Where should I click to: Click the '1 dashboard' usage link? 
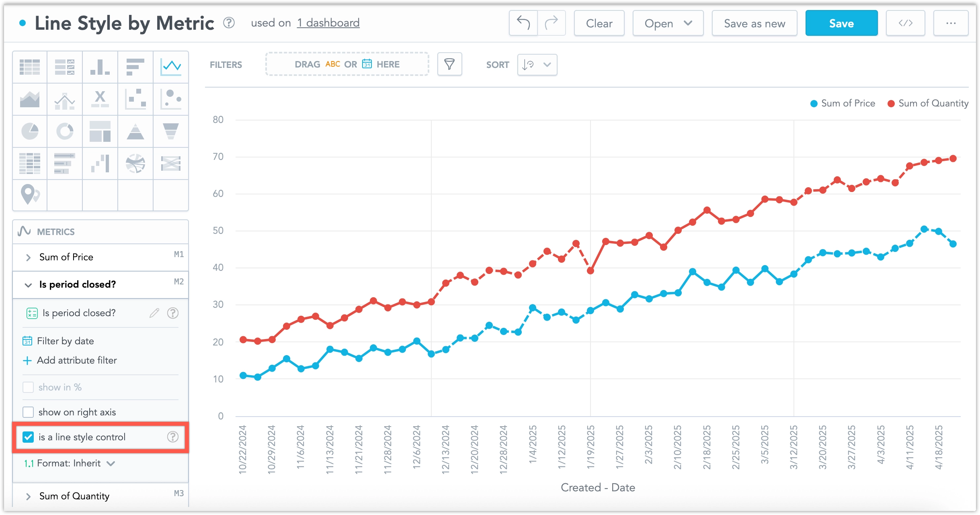pos(328,22)
